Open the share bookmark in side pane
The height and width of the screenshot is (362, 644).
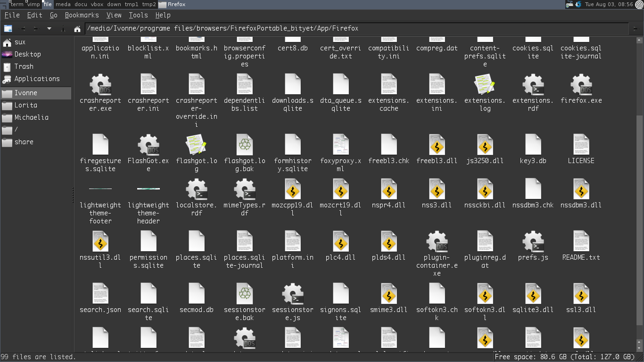[36, 142]
